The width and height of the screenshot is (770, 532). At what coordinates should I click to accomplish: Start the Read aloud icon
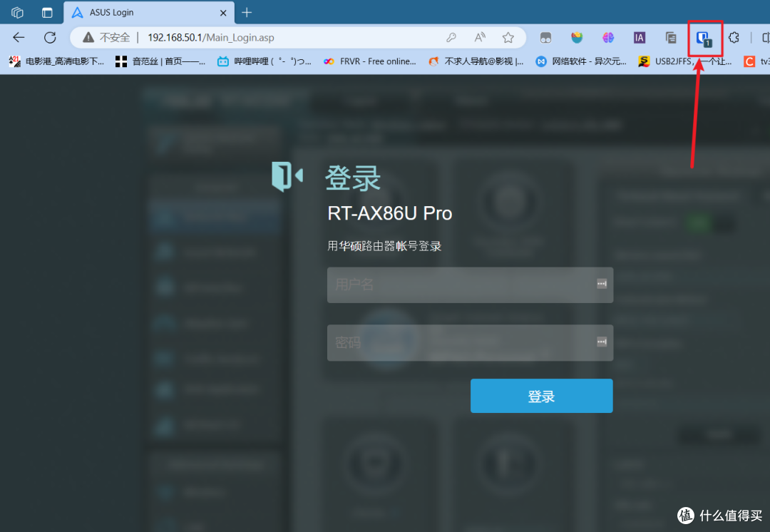(480, 37)
